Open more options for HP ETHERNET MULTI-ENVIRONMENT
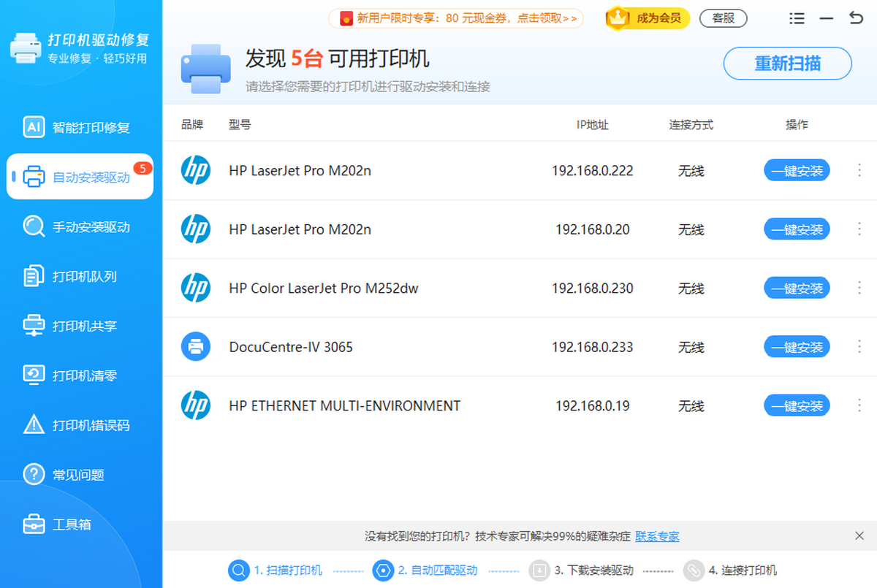This screenshot has width=877, height=588. point(859,405)
